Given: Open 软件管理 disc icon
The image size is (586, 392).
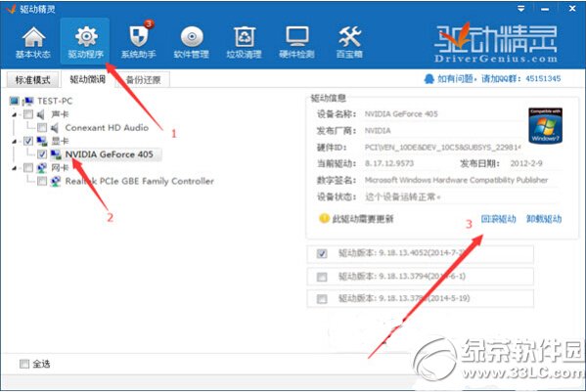Looking at the screenshot, I should tap(192, 37).
